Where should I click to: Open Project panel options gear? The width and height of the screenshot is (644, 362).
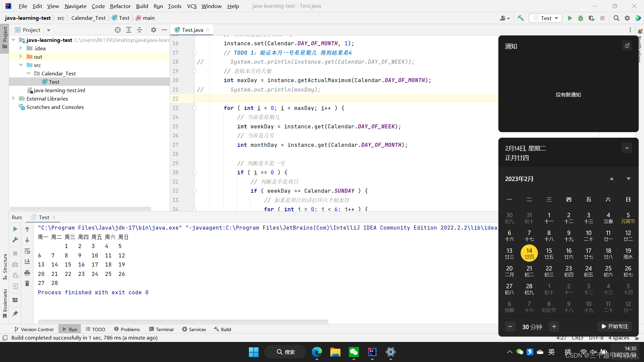153,30
